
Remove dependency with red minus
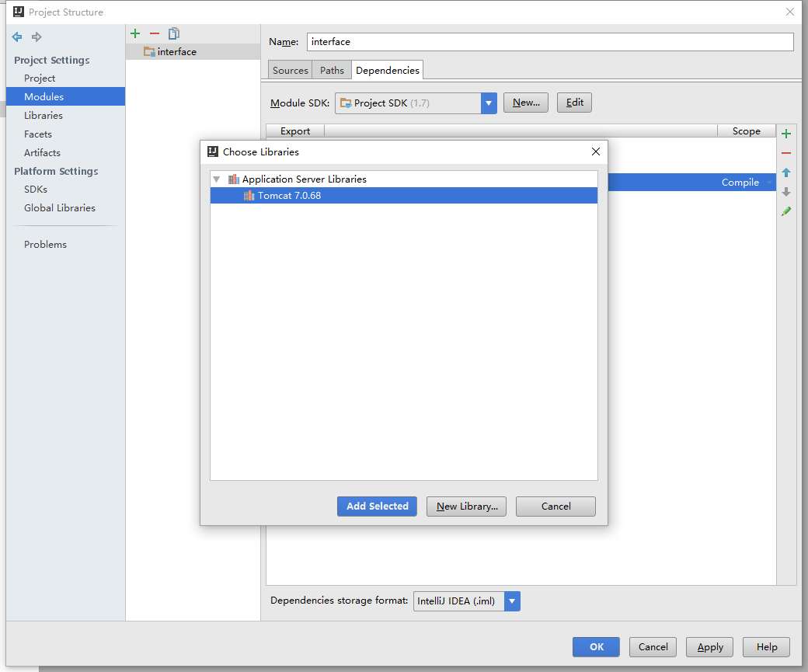[785, 153]
